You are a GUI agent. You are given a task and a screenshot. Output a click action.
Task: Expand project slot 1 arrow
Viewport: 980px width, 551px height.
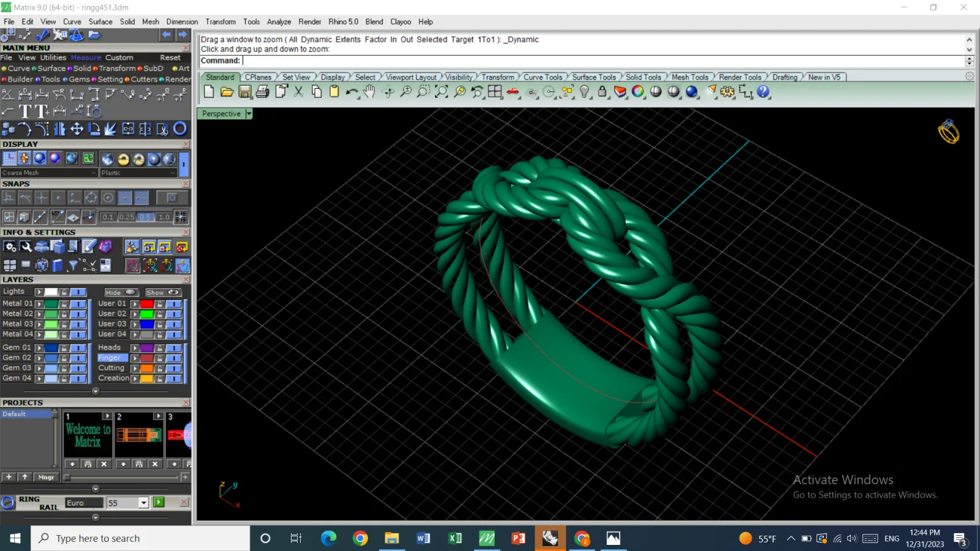click(107, 416)
